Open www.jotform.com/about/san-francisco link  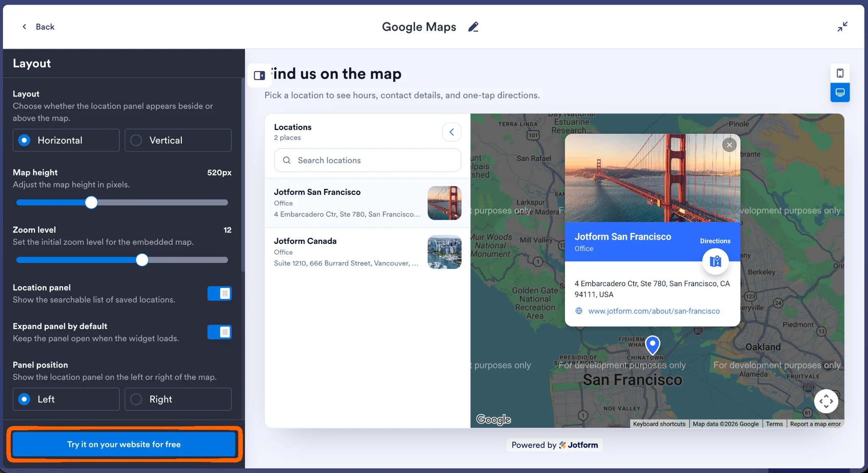[x=654, y=311]
